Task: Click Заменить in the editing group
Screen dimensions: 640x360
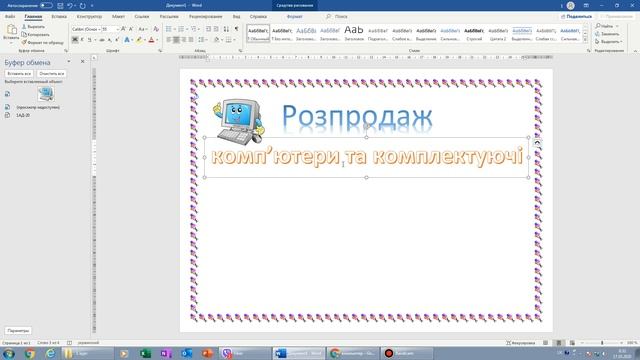Action: (607, 34)
